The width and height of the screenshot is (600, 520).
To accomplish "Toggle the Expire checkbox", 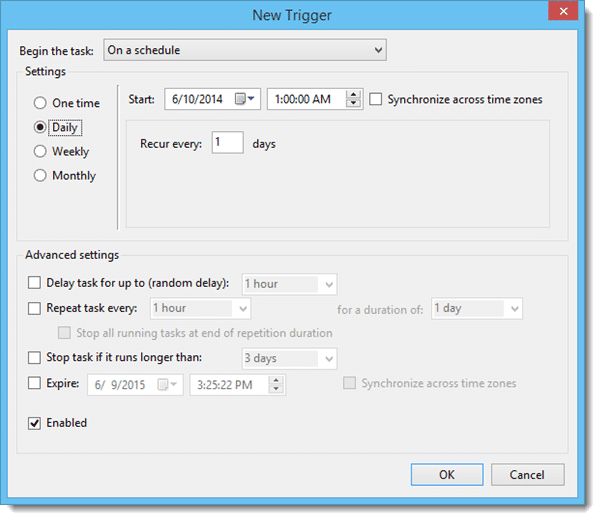I will [34, 383].
